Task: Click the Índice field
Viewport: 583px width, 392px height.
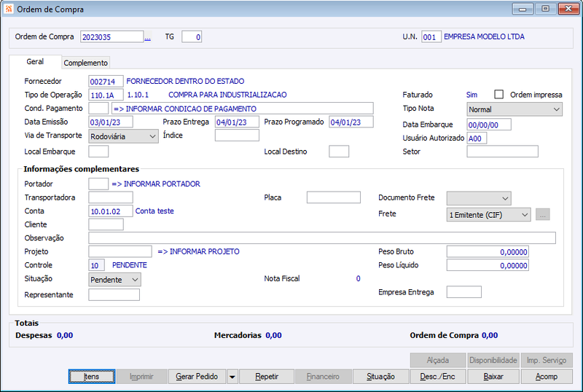Action: point(237,136)
